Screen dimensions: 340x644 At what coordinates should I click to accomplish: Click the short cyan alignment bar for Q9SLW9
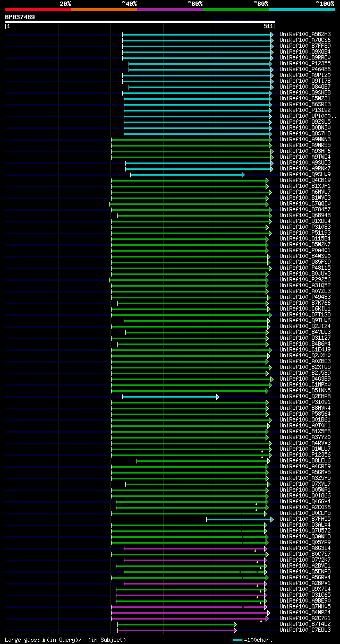point(187,175)
